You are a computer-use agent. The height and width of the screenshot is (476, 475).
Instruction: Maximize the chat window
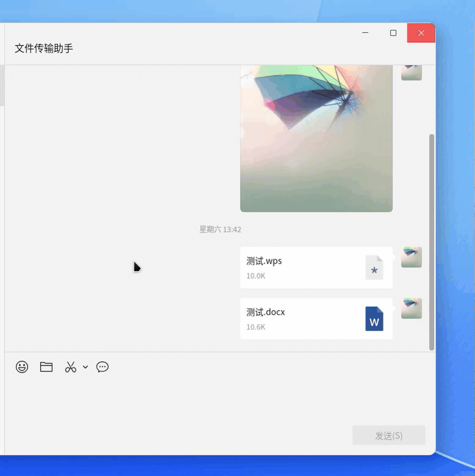393,33
